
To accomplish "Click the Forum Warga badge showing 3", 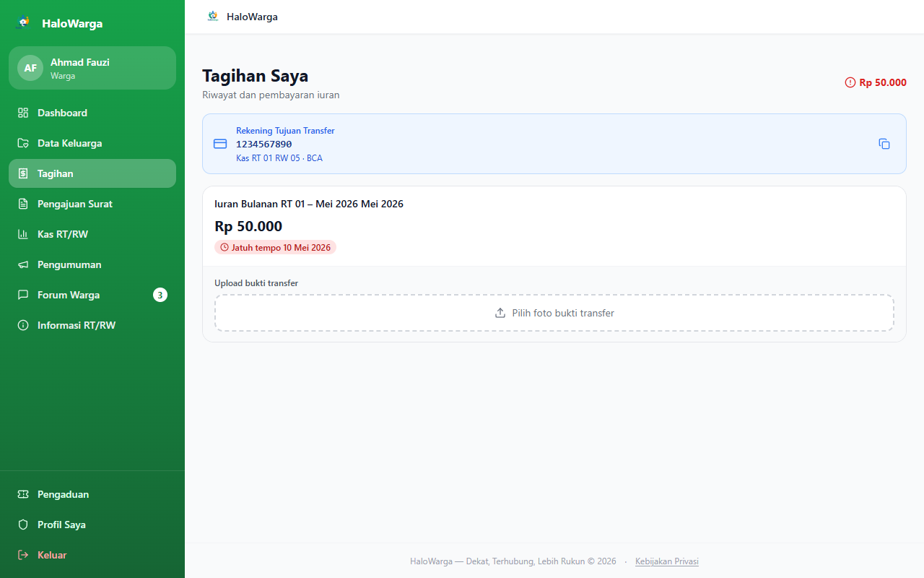I will tap(160, 295).
